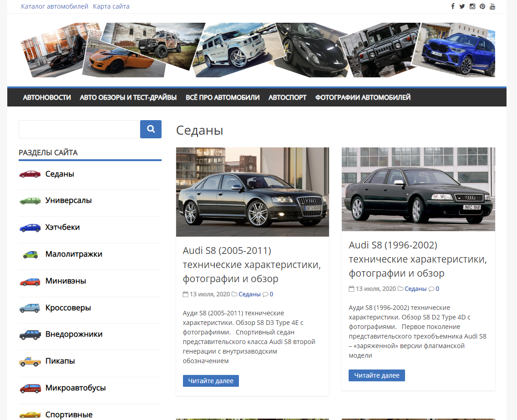Select the Кроссоверы category link

point(68,308)
